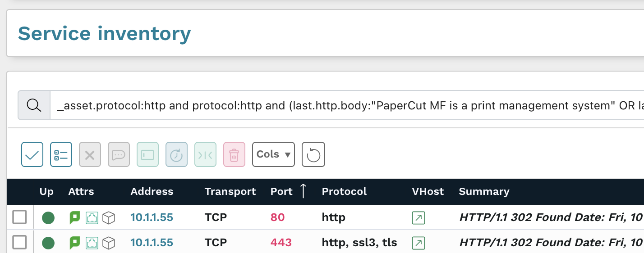Viewport: 644px width, 253px height.
Task: Click the pink trash delete icon
Action: pyautogui.click(x=234, y=154)
